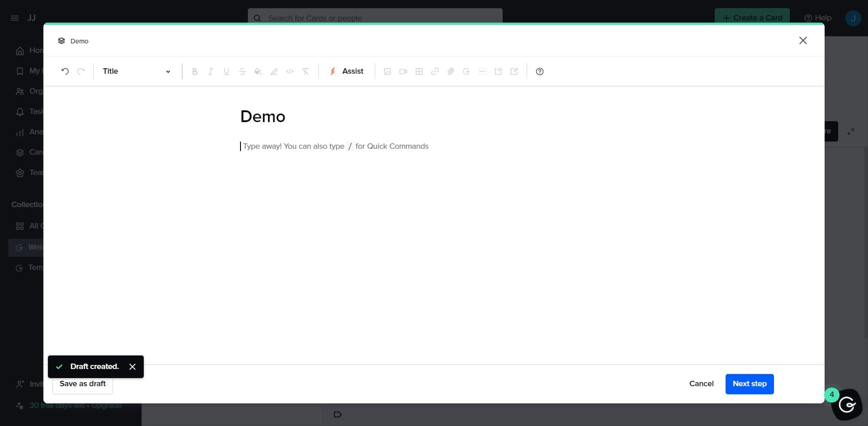This screenshot has height=426, width=868.
Task: Insert a video into the card
Action: (x=403, y=71)
